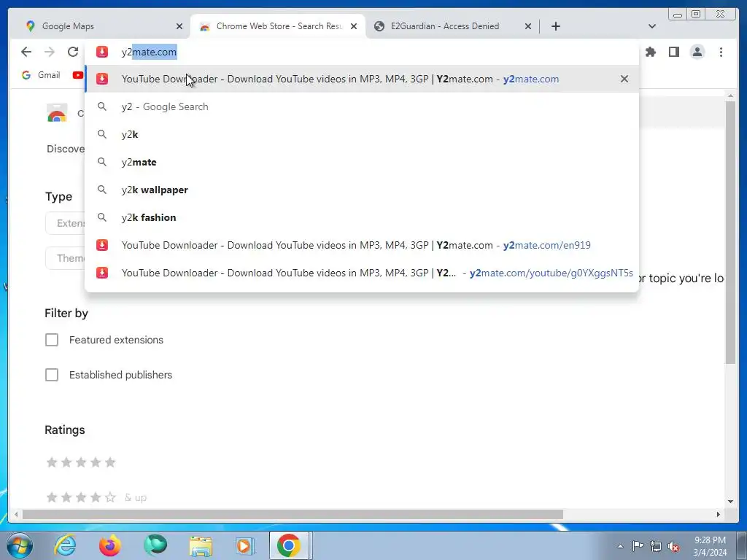Click the scroll up arrow

[730, 96]
